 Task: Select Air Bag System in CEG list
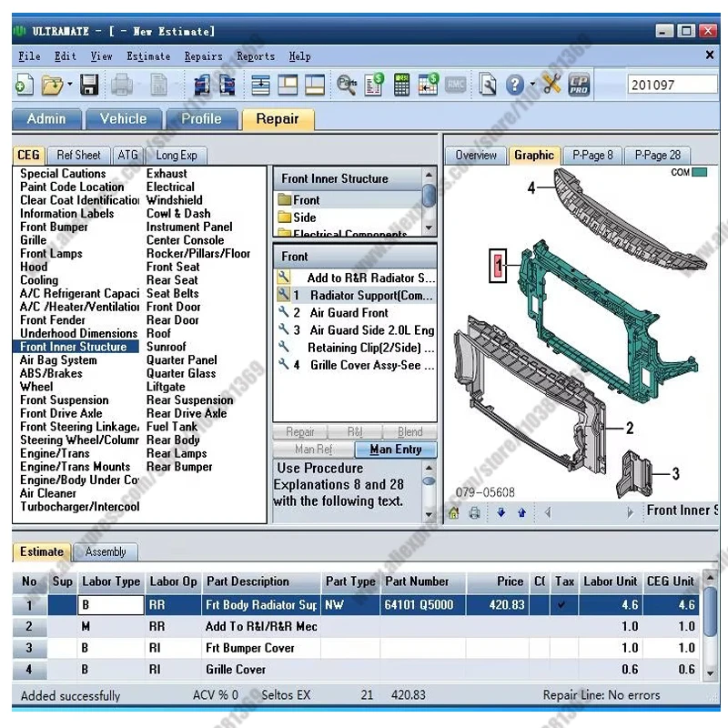tap(58, 359)
